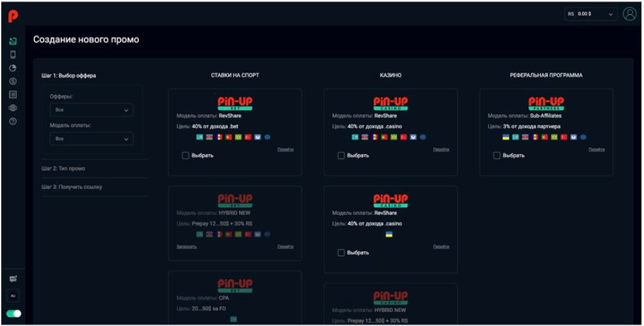Click the RU language button in sidebar
644x326 pixels.
point(13,296)
